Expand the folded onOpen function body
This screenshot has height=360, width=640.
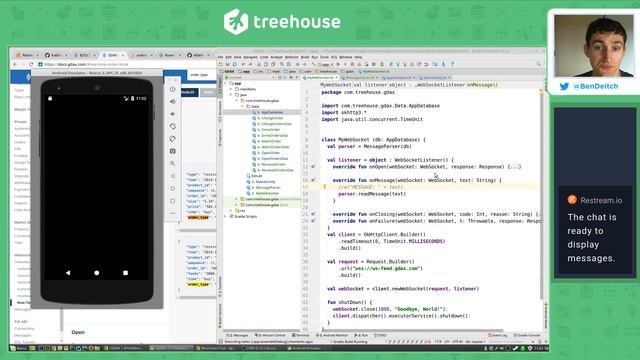click(x=515, y=167)
